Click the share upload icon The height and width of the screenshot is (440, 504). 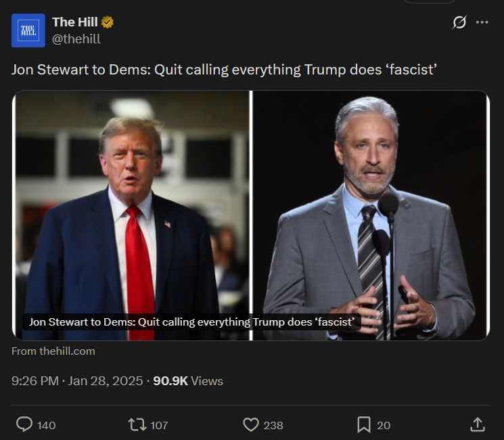pos(478,424)
